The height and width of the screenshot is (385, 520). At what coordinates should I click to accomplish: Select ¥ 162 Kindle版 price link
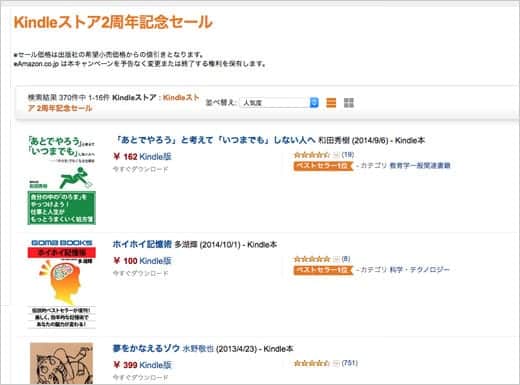point(142,157)
